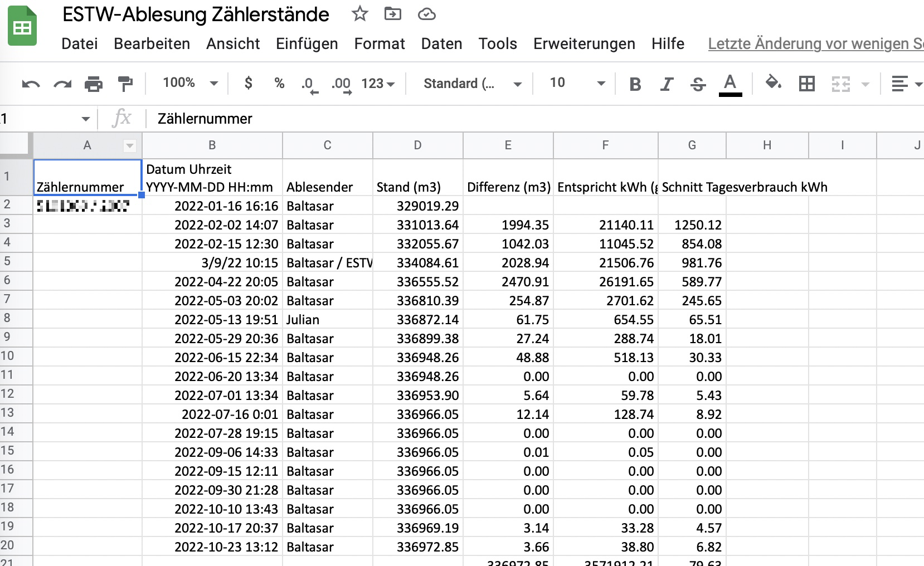Open merge cells options arrow

[865, 85]
